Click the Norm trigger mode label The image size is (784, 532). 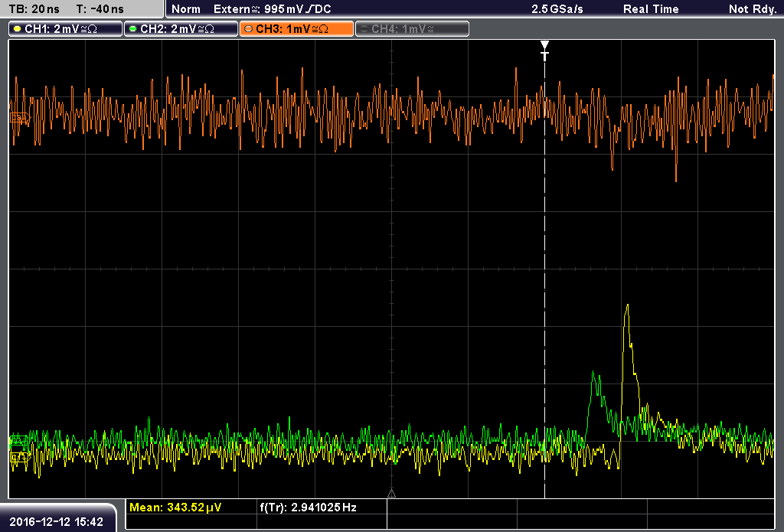click(186, 9)
